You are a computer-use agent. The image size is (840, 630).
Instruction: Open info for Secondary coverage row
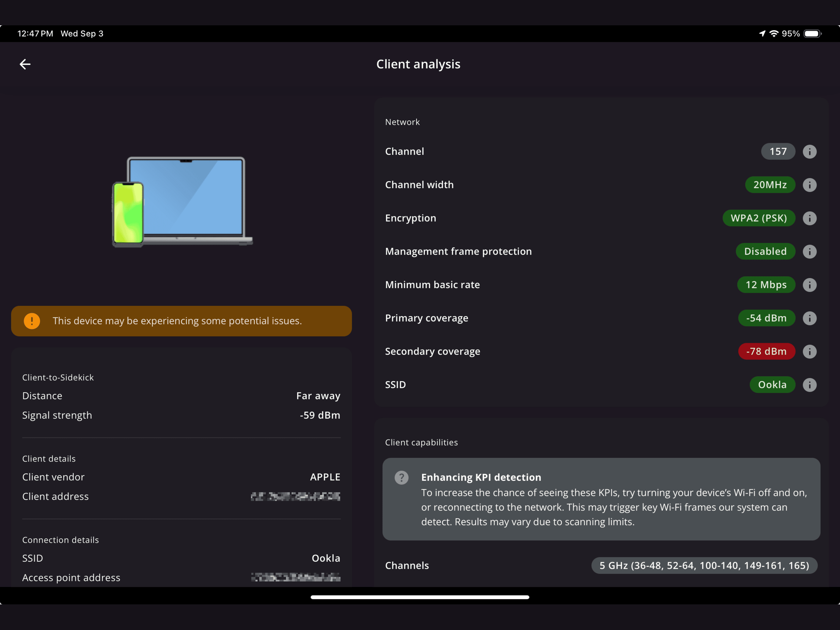(809, 352)
